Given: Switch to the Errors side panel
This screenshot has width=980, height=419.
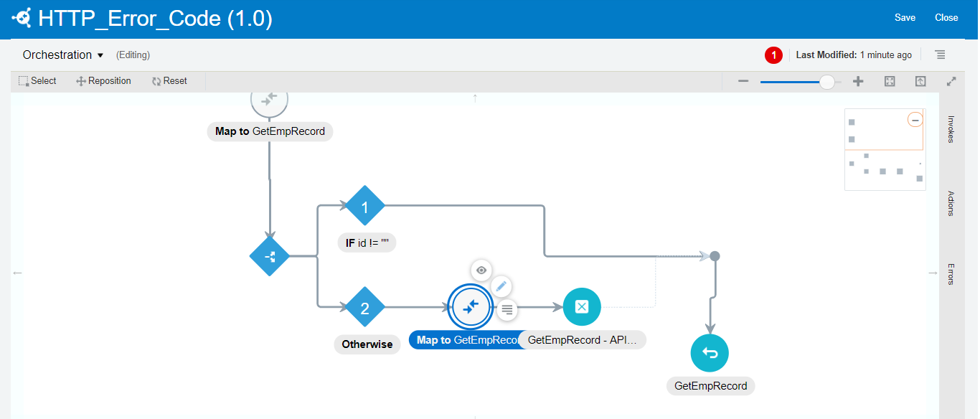Looking at the screenshot, I should [x=951, y=273].
